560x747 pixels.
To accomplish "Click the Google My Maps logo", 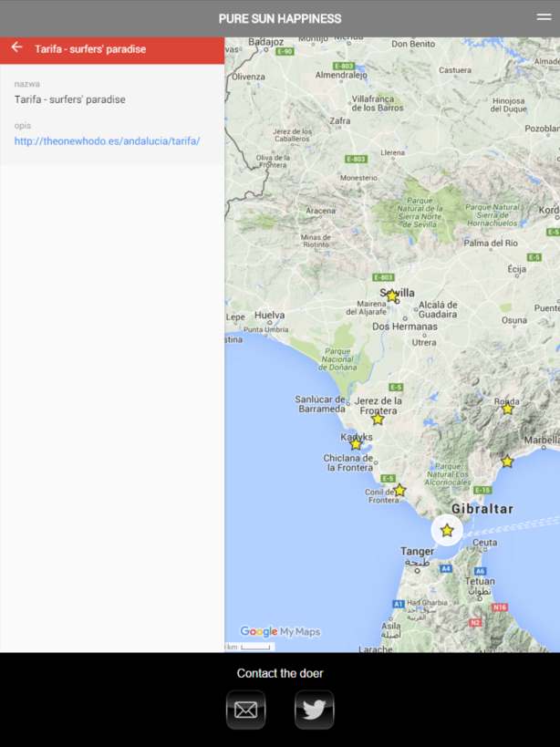I will click(280, 632).
